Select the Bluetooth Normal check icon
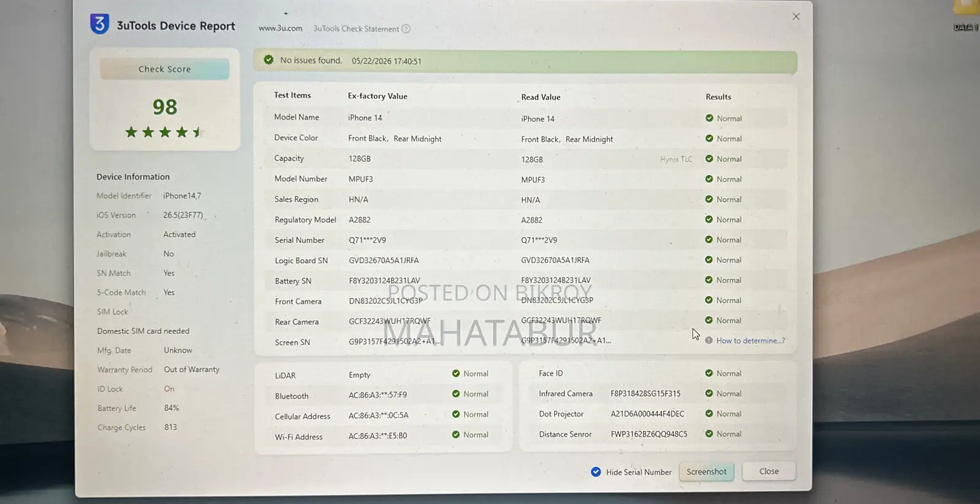 click(x=456, y=394)
